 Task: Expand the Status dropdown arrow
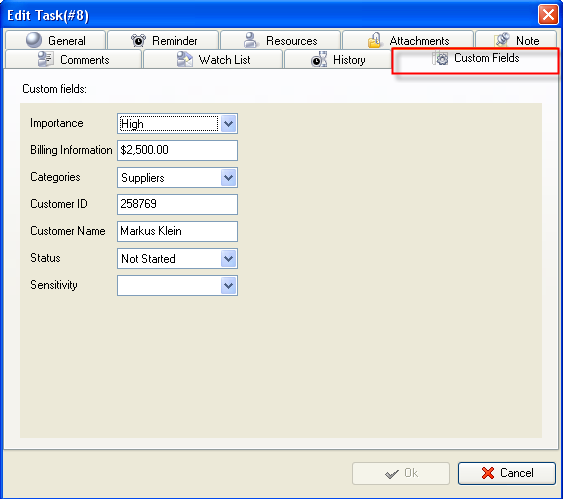point(228,258)
